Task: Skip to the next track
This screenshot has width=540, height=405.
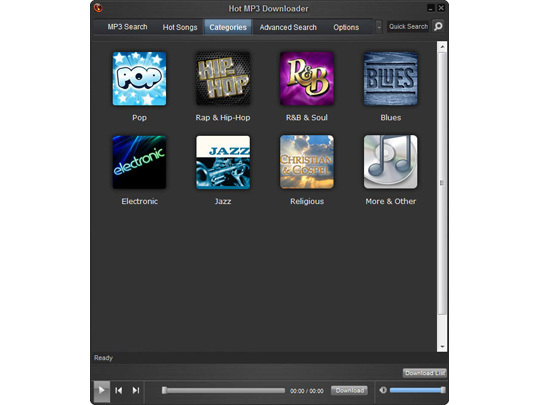Action: click(136, 391)
